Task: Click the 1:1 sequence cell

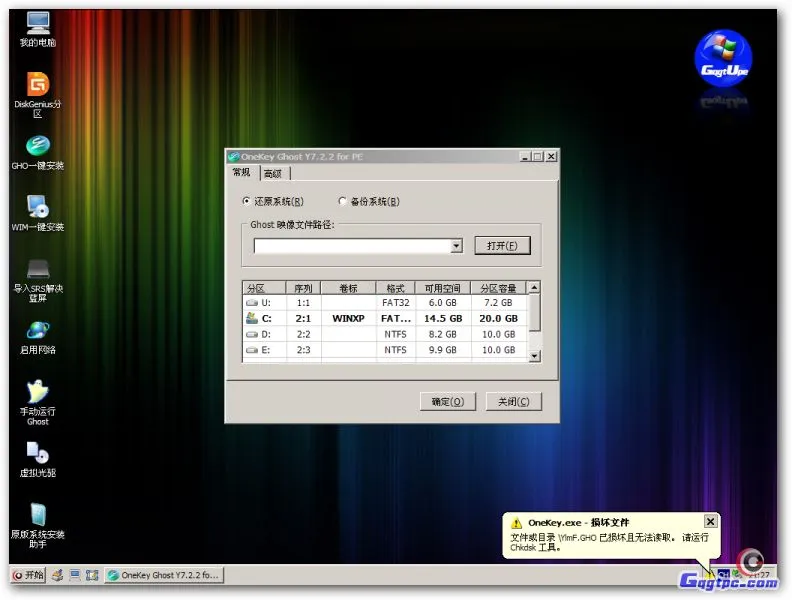Action: click(x=303, y=303)
